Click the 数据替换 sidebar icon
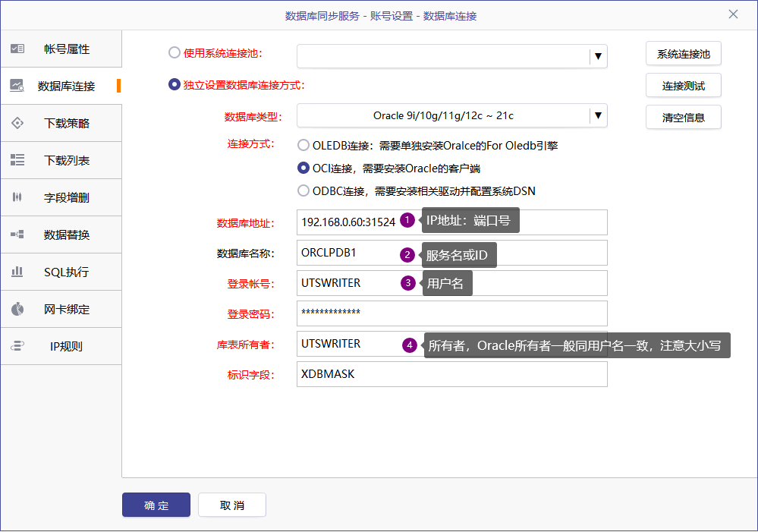The height and width of the screenshot is (532, 758). coord(17,235)
